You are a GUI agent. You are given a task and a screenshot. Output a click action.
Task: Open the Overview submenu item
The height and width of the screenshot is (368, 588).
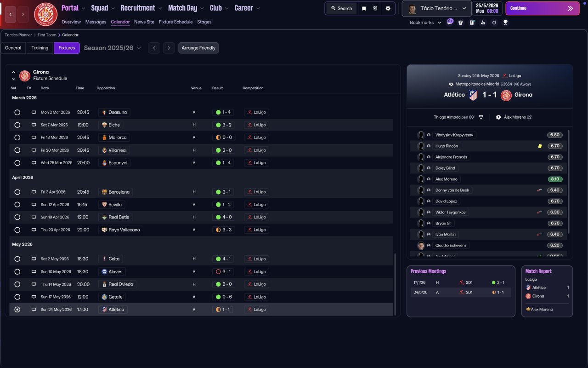click(71, 22)
